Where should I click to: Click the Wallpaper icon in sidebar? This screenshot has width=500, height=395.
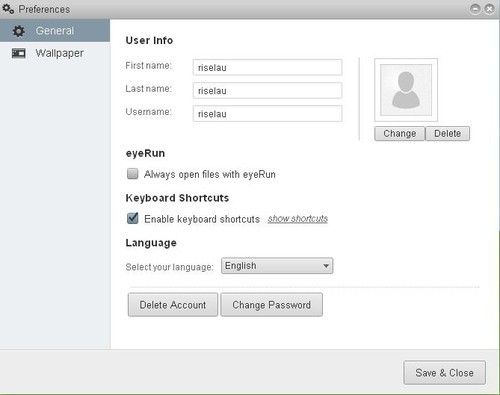(x=19, y=53)
